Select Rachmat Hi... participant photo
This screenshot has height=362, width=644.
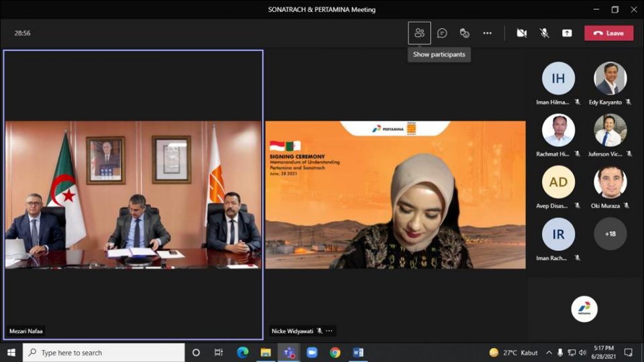pos(558,130)
